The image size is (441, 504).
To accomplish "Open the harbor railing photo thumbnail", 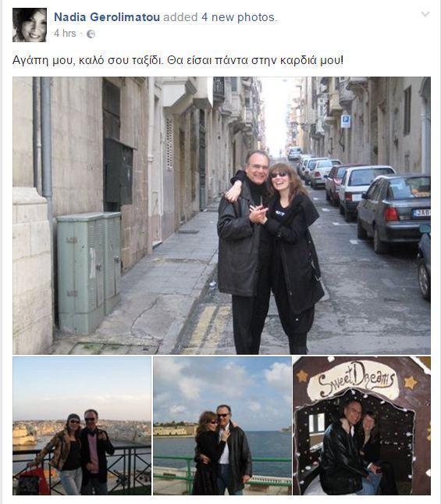I will tap(82, 426).
